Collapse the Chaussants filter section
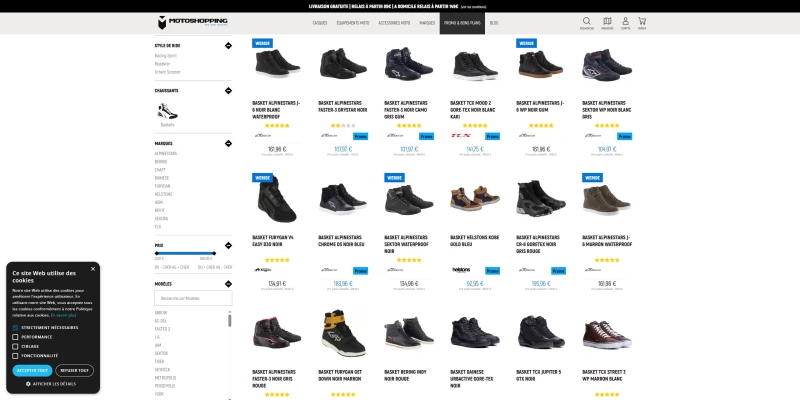 click(228, 90)
